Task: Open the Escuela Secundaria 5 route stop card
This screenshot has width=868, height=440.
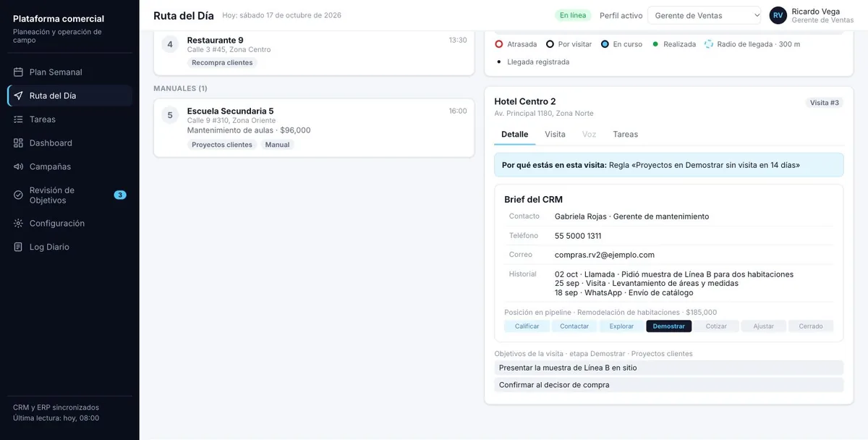Action: [x=314, y=127]
